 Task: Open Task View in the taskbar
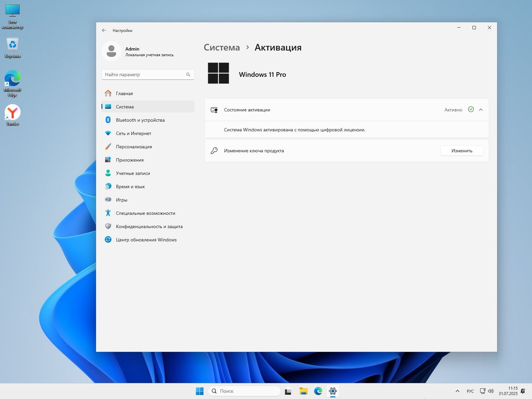pyautogui.click(x=288, y=391)
